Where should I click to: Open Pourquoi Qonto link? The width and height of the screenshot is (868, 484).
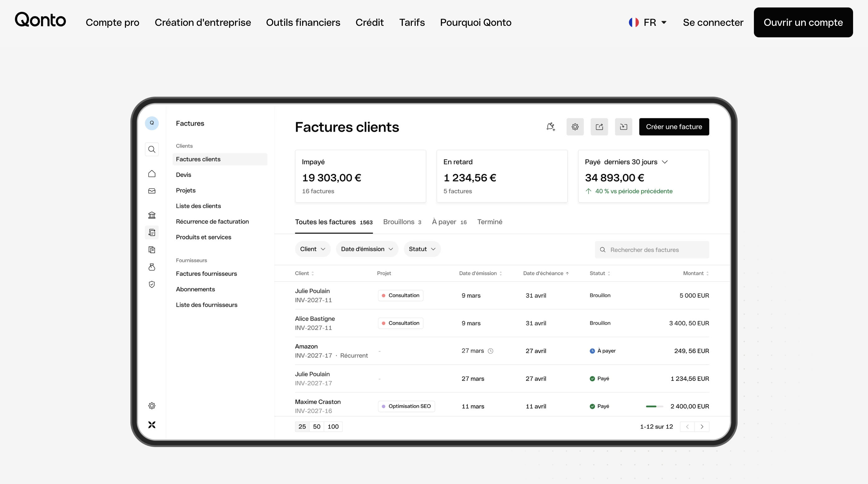point(476,22)
